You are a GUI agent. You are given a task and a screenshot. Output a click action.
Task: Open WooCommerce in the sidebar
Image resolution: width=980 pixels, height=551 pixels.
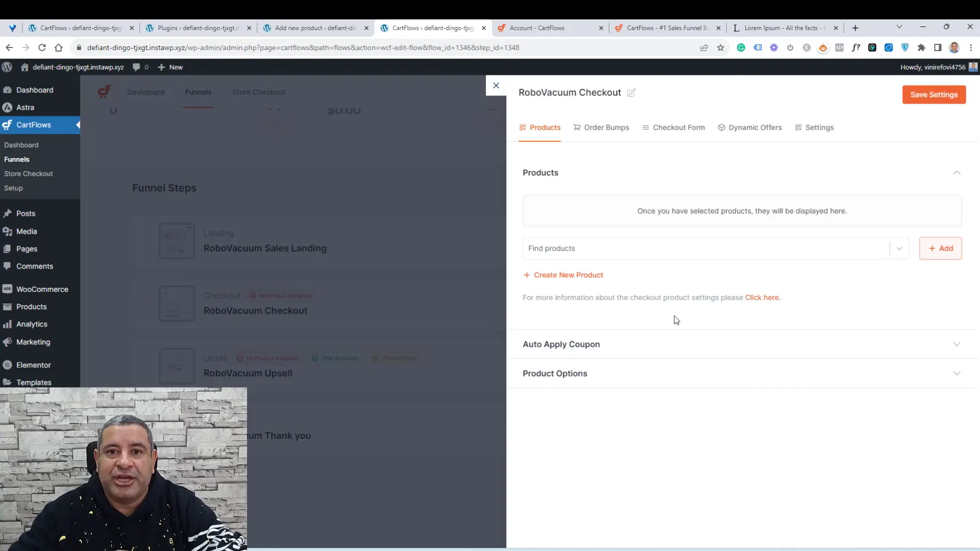click(x=42, y=289)
